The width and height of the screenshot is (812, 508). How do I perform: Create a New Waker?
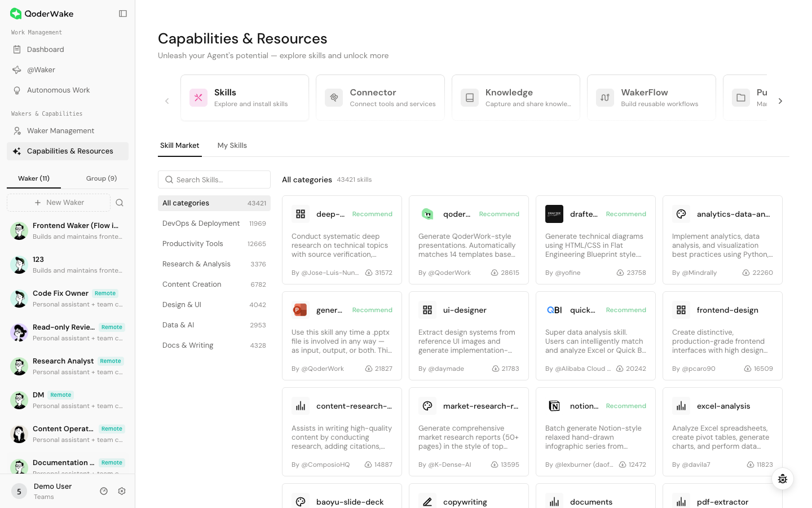pos(59,203)
